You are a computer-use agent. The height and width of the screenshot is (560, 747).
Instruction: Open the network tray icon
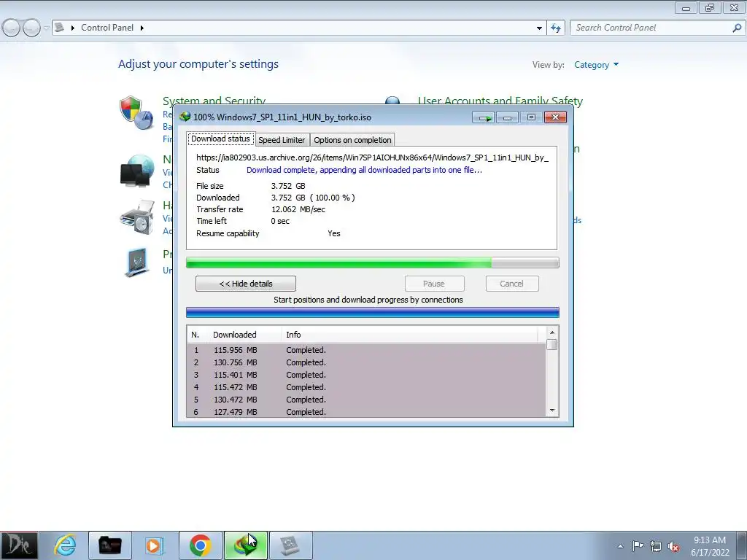656,546
